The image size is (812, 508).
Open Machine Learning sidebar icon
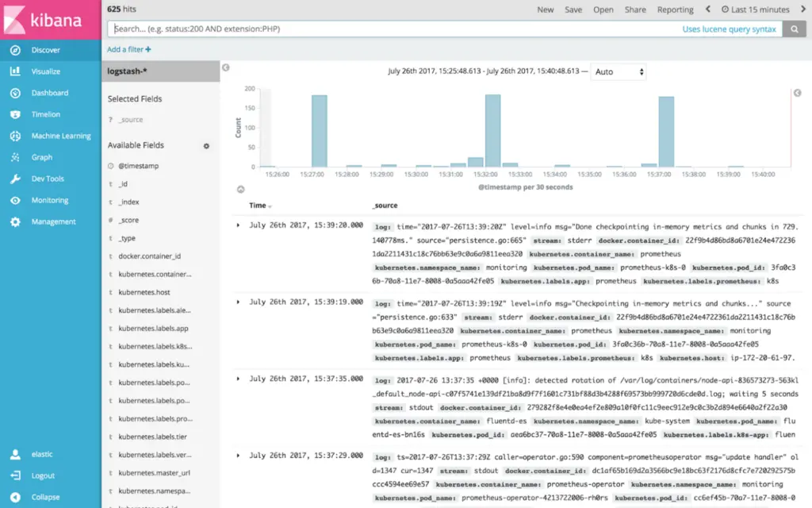pyautogui.click(x=15, y=136)
